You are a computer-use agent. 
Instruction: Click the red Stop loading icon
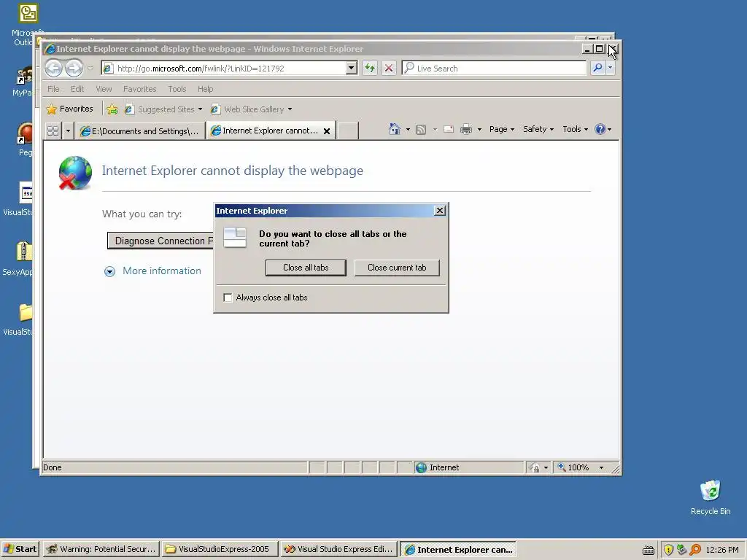coord(389,68)
